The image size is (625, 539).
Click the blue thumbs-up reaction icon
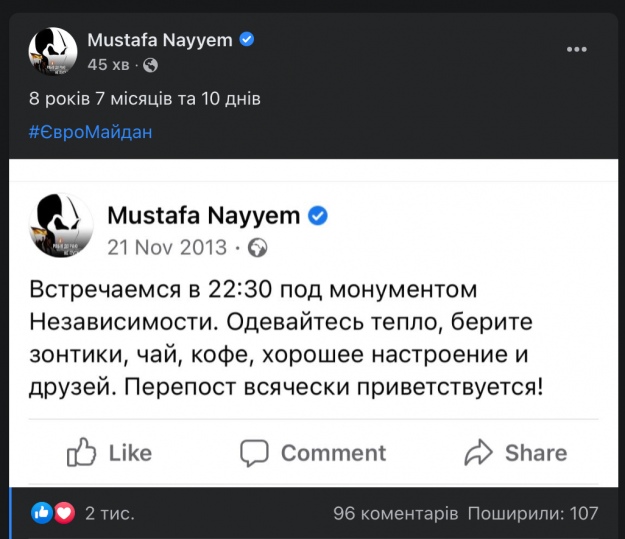[42, 513]
